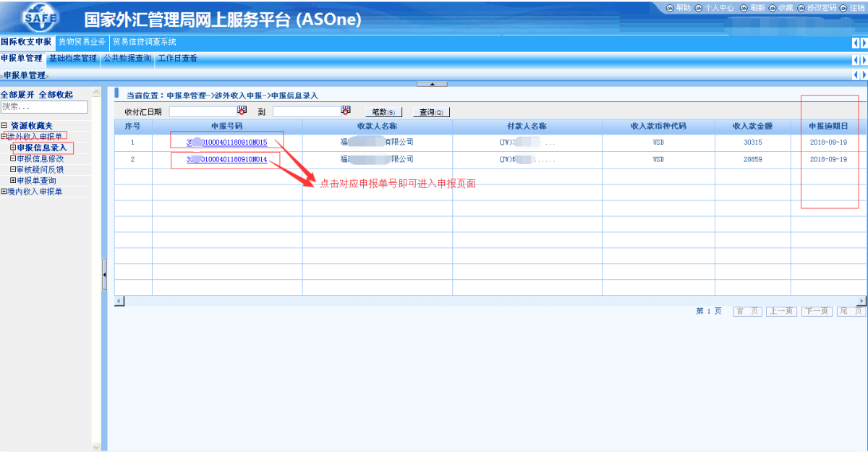Click the sidebar search input field
868x452 pixels.
(x=44, y=107)
